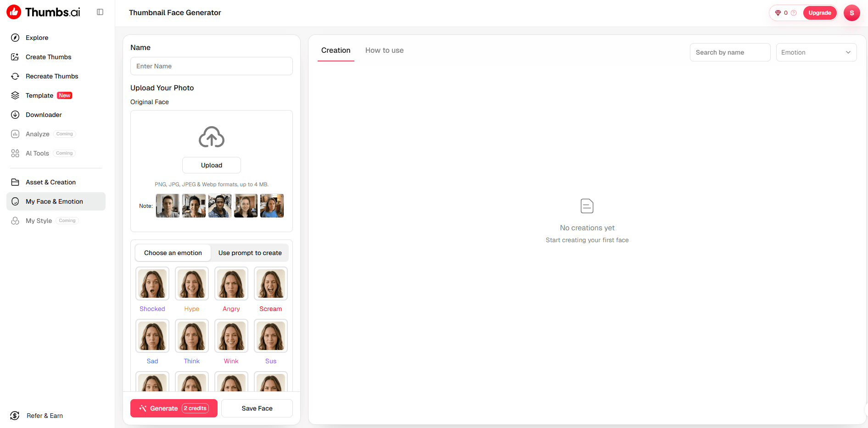Click the cloud upload icon
Screen dimensions: 868x428
(x=212, y=137)
